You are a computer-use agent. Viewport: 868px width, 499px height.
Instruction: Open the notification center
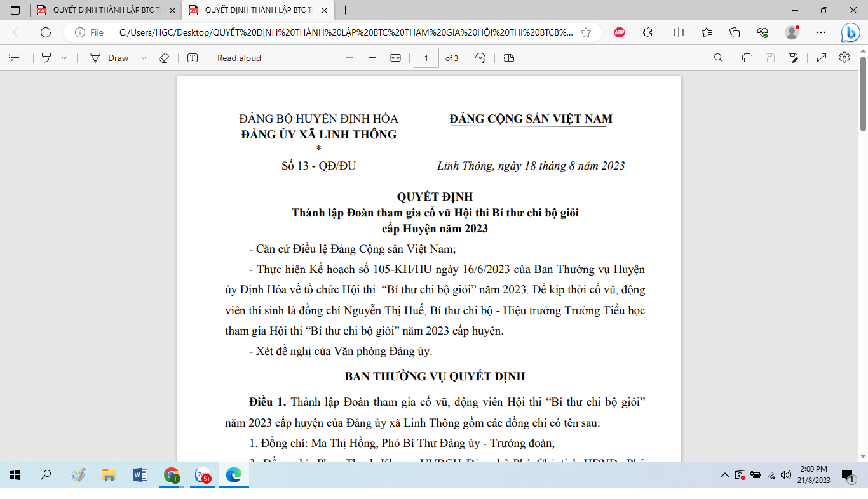pos(847,475)
